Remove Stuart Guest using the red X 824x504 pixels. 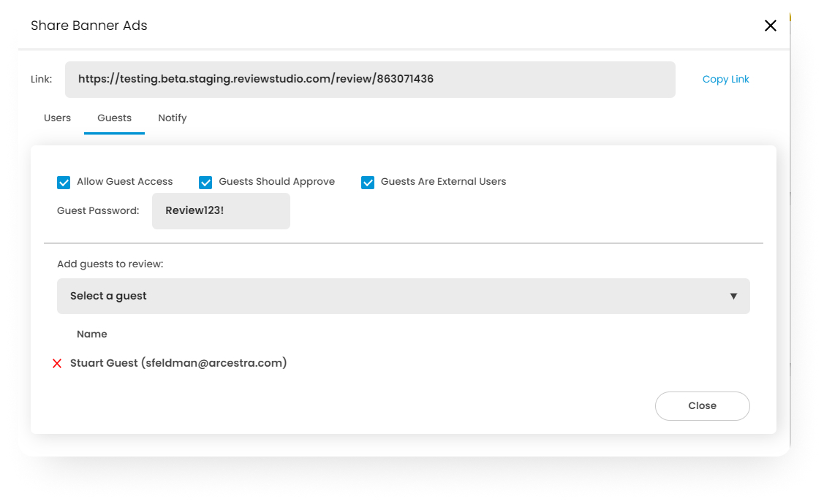[57, 363]
